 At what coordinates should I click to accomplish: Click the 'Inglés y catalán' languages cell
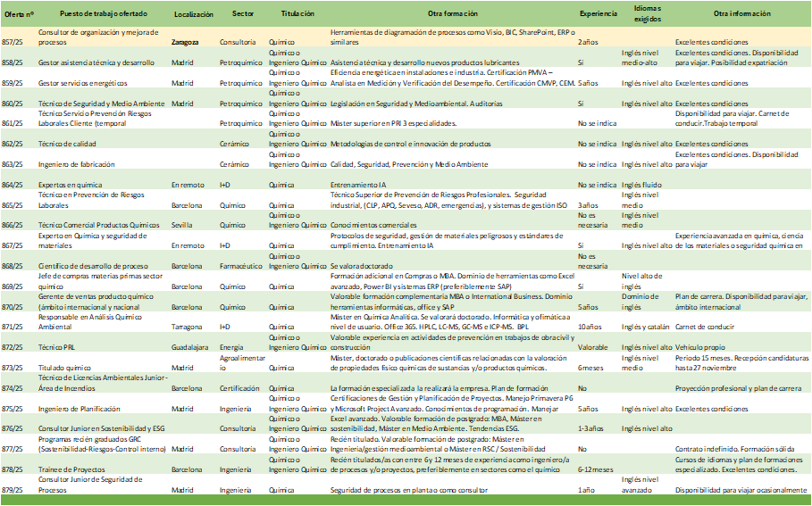click(x=647, y=328)
